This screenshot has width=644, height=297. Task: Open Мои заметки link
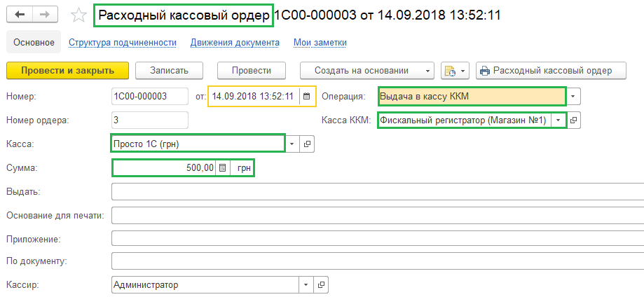coord(320,42)
